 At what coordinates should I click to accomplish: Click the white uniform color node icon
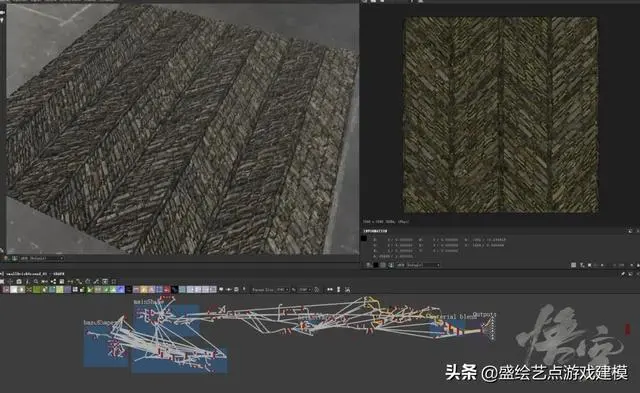pos(14,290)
